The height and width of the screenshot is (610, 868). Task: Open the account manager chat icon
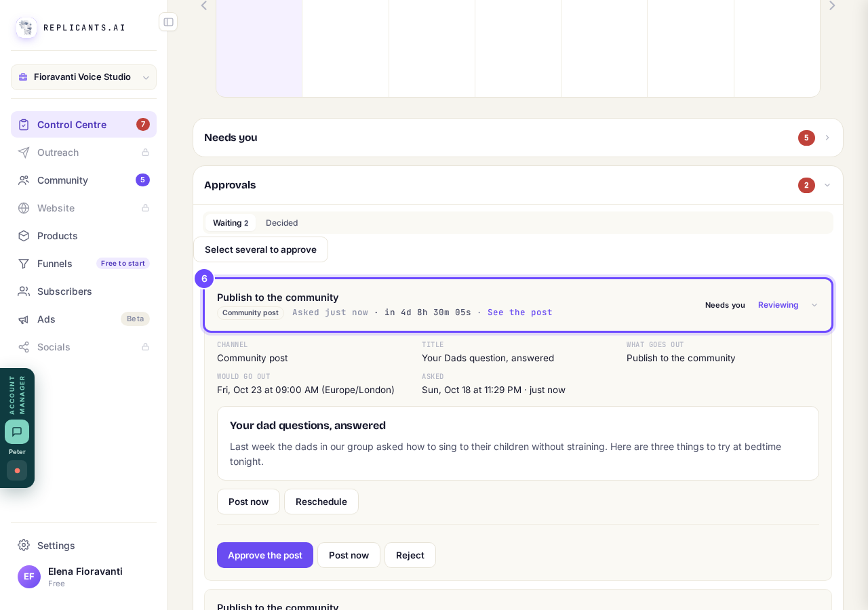pyautogui.click(x=17, y=432)
